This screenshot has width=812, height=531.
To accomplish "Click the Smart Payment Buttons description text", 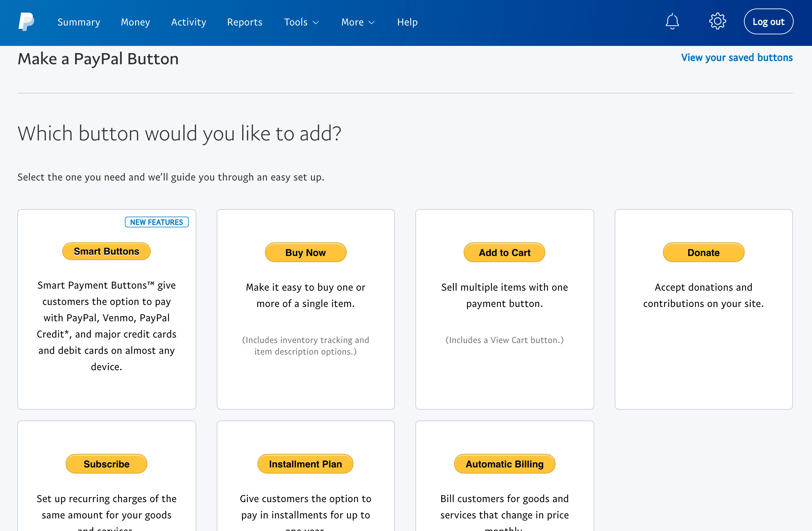I will click(106, 326).
